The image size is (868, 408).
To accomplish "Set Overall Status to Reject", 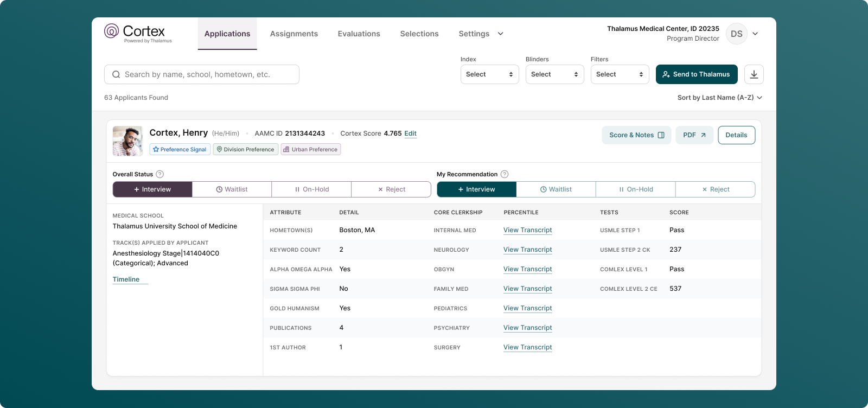I will point(391,189).
